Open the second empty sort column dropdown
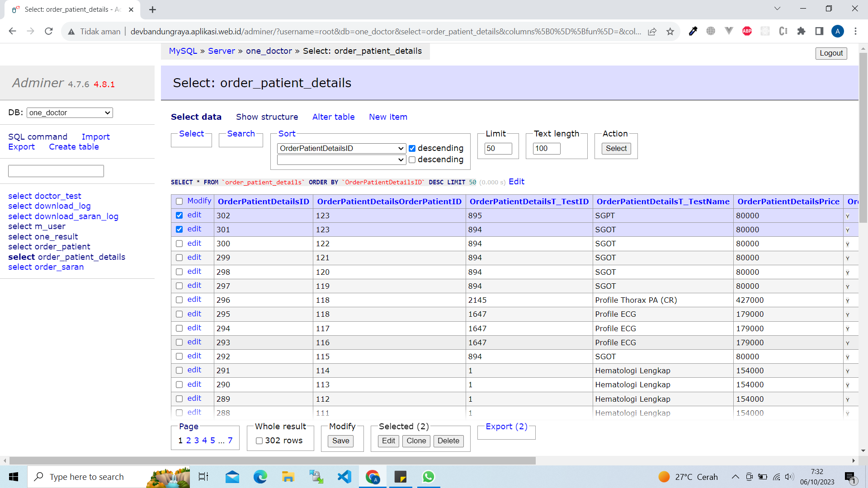This screenshot has height=488, width=868. coord(341,160)
